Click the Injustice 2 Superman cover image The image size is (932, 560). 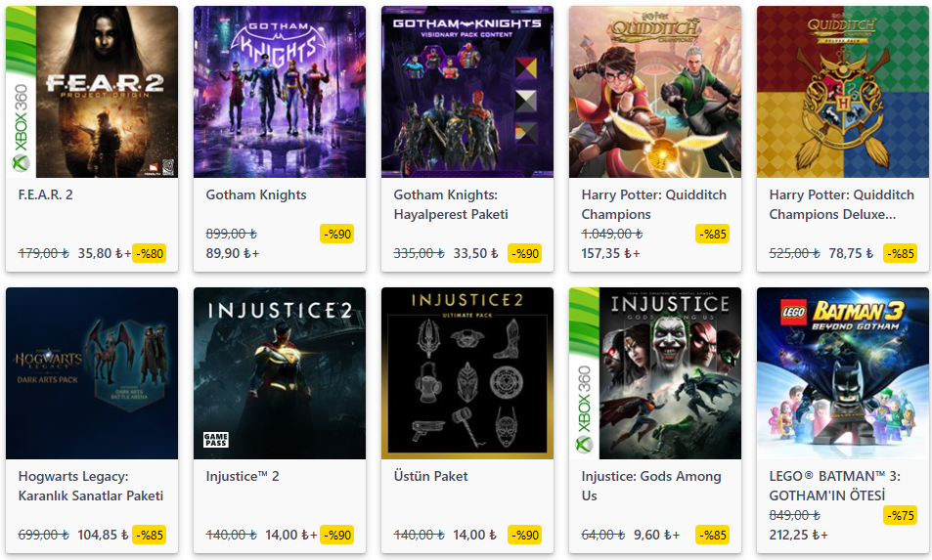pos(280,373)
